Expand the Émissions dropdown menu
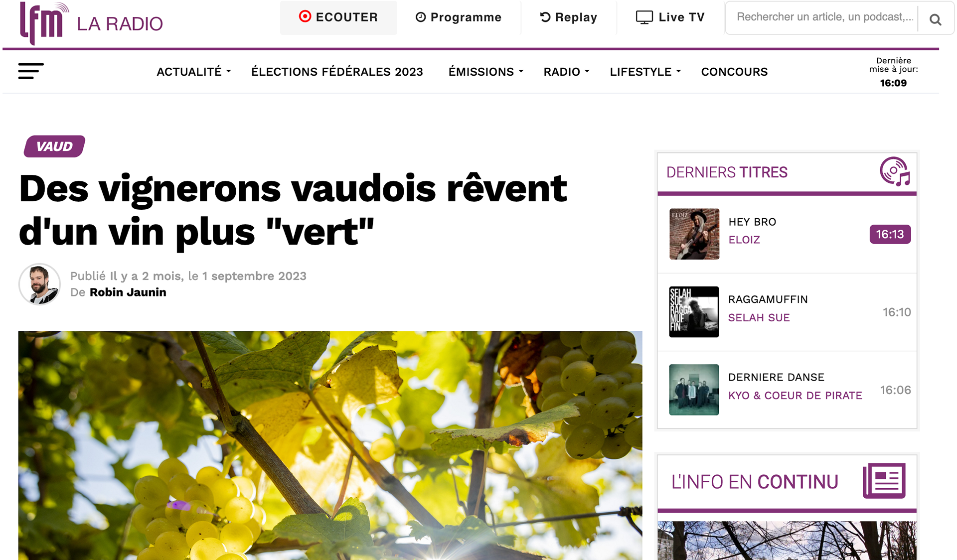 tap(486, 72)
